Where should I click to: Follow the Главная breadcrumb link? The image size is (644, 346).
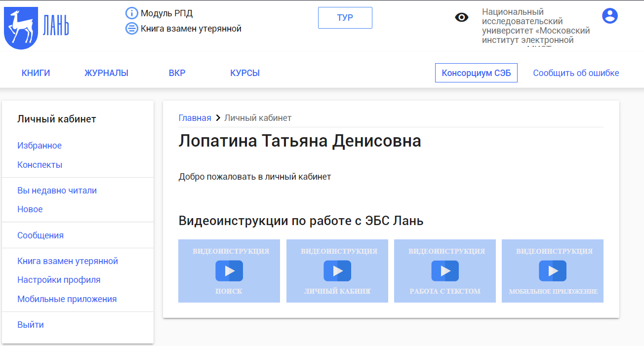(x=195, y=118)
